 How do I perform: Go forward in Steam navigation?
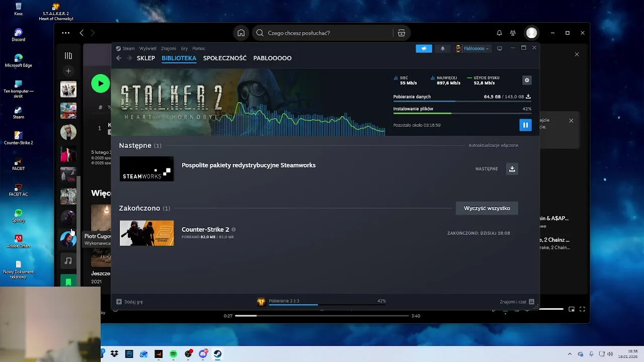(129, 58)
